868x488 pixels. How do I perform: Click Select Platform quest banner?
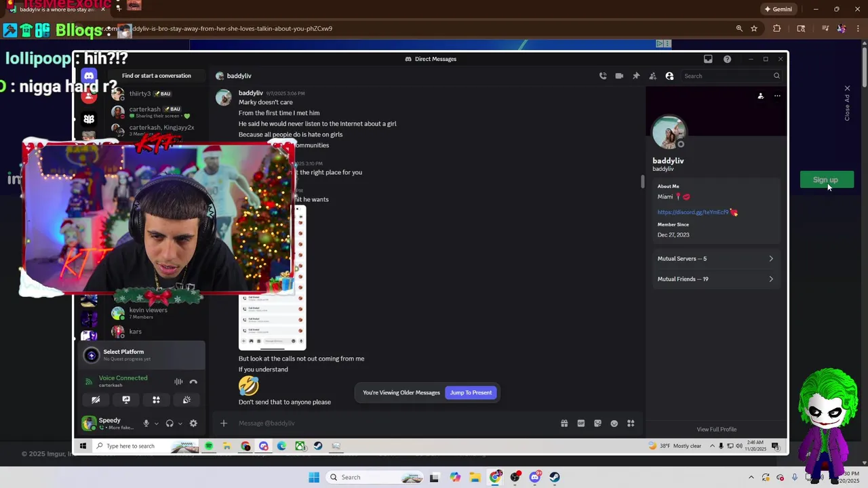142,355
